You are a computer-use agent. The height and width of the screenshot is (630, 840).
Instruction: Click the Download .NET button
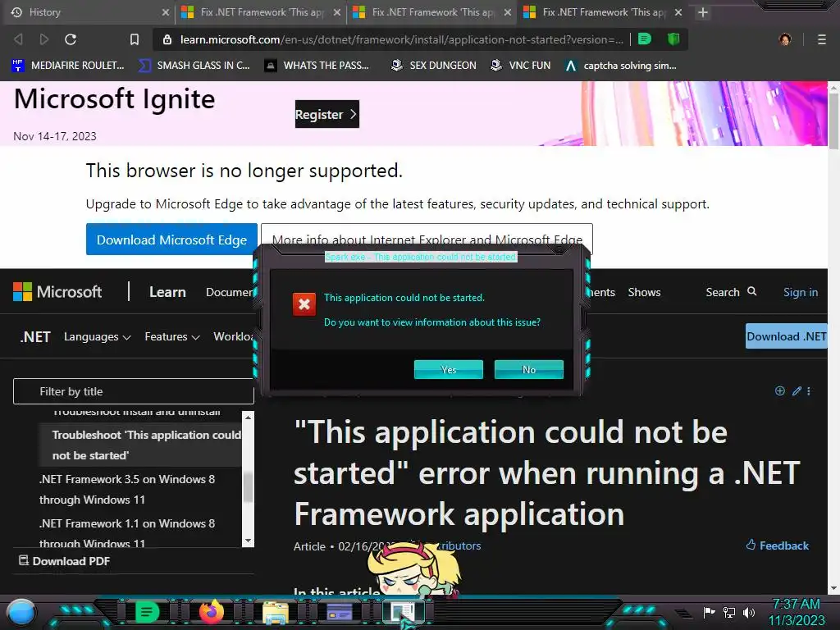[x=786, y=336]
